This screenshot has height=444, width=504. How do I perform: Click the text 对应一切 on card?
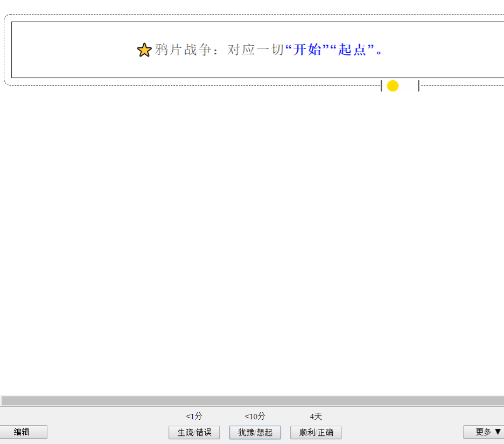point(256,50)
